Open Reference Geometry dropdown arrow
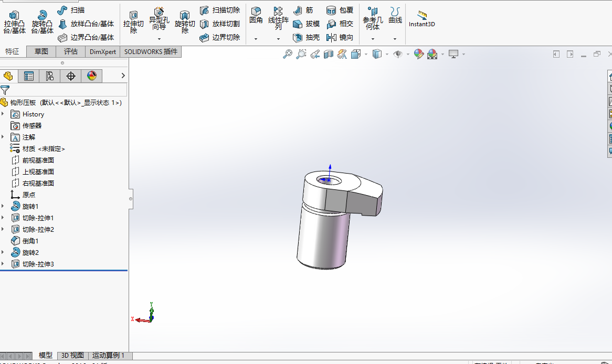 point(373,39)
